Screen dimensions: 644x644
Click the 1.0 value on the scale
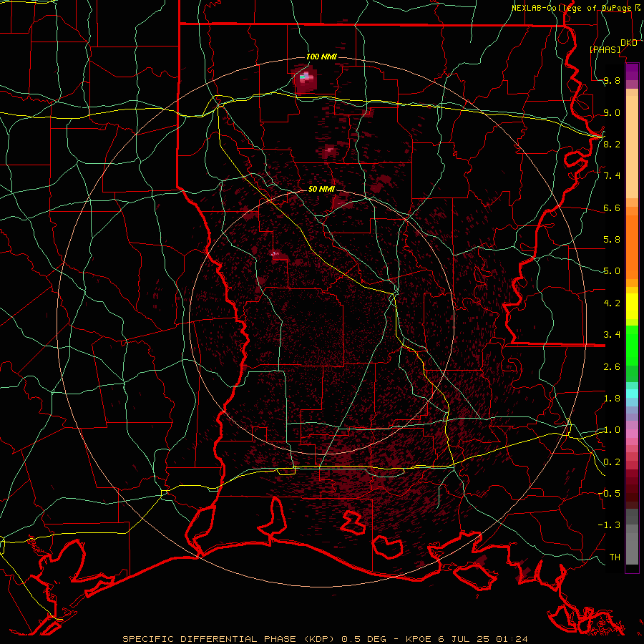click(612, 430)
